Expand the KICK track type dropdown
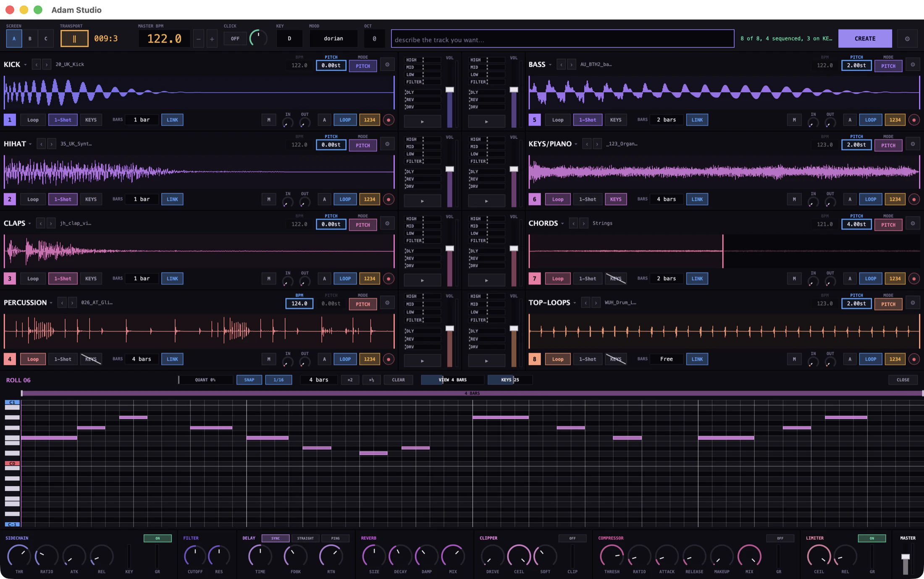 (25, 65)
